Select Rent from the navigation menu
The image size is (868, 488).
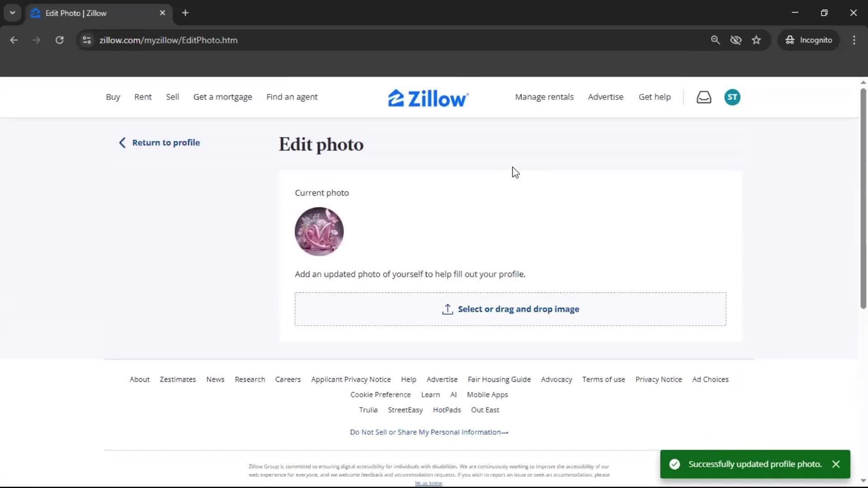(143, 97)
